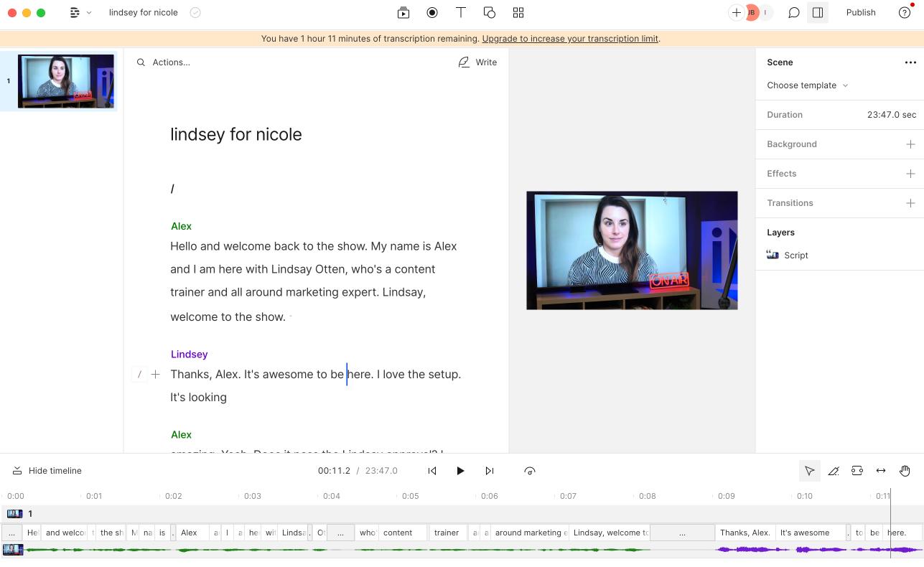Click the Record button in top toolbar
This screenshot has height=567, width=924.
point(432,12)
